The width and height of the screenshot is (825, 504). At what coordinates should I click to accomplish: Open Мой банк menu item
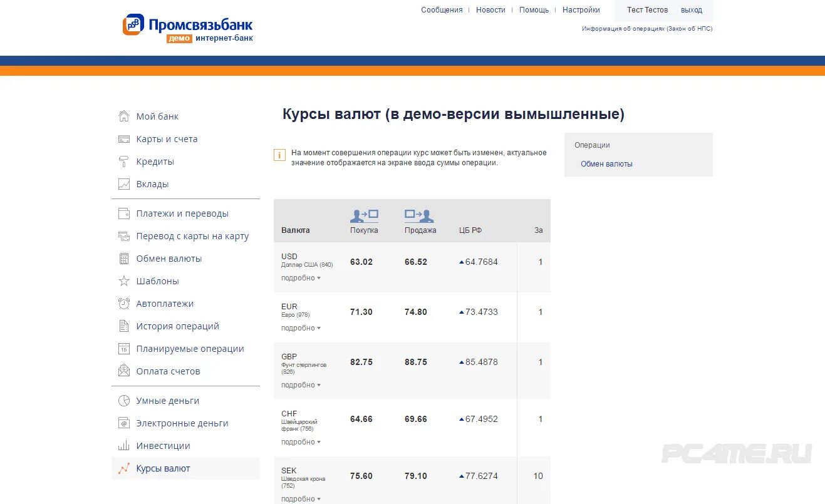[x=157, y=116]
